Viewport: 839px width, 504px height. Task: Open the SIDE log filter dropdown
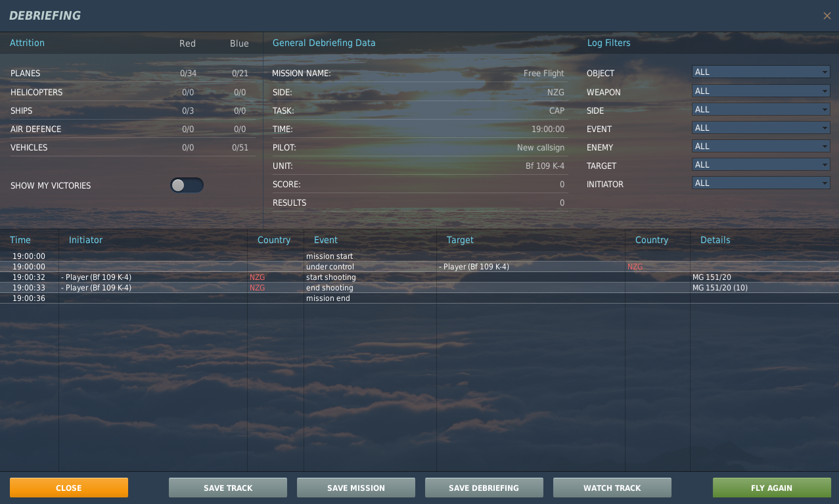coord(760,110)
